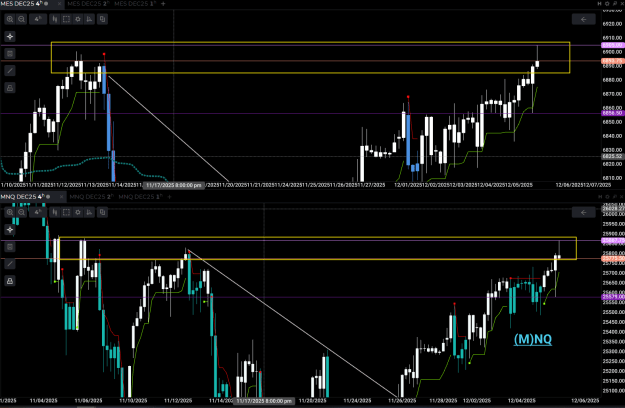Click the MNQ chart duplicate window icon
625x408 pixels.
click(102, 212)
